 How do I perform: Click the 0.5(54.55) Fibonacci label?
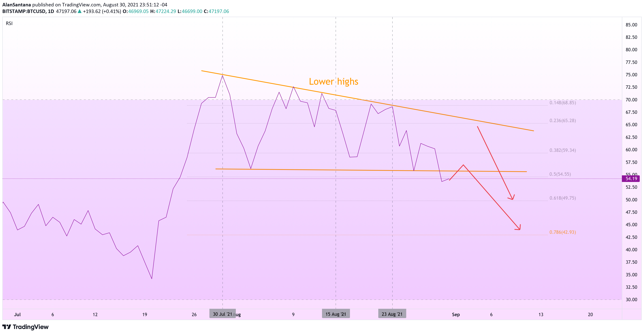[560, 174]
